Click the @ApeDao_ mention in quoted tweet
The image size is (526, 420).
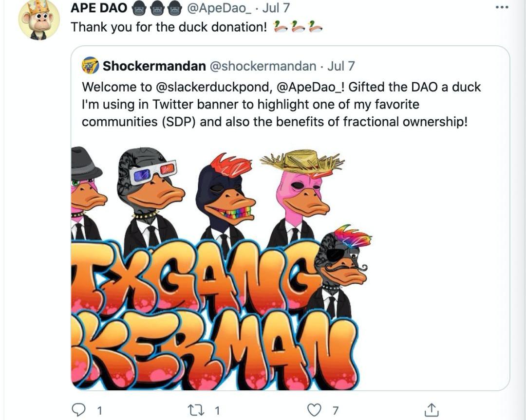click(310, 87)
